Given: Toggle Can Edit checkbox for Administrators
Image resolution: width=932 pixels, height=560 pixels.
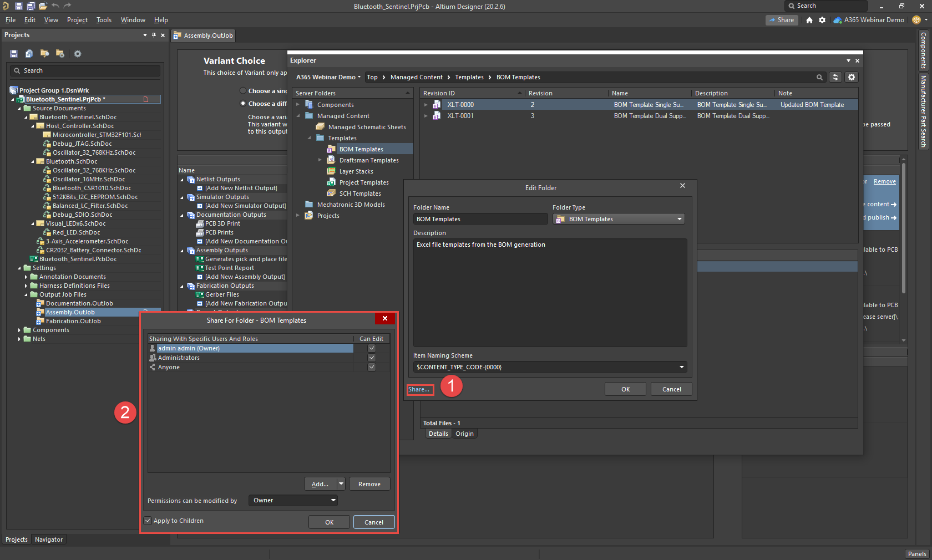Looking at the screenshot, I should click(x=372, y=358).
